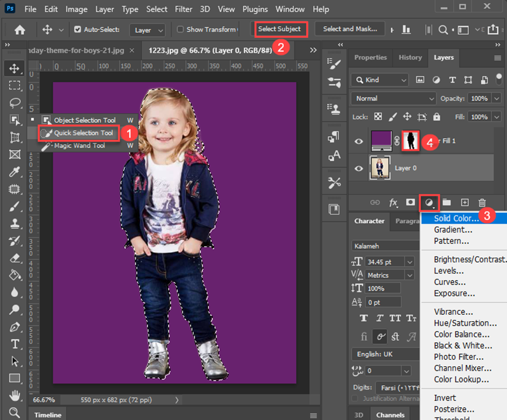
Task: Select the Path Selection tool
Action: pos(14,361)
